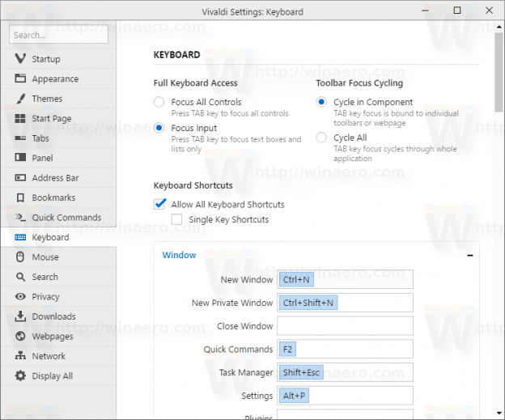
Task: Click the Privacy eye icon
Action: [x=20, y=296]
